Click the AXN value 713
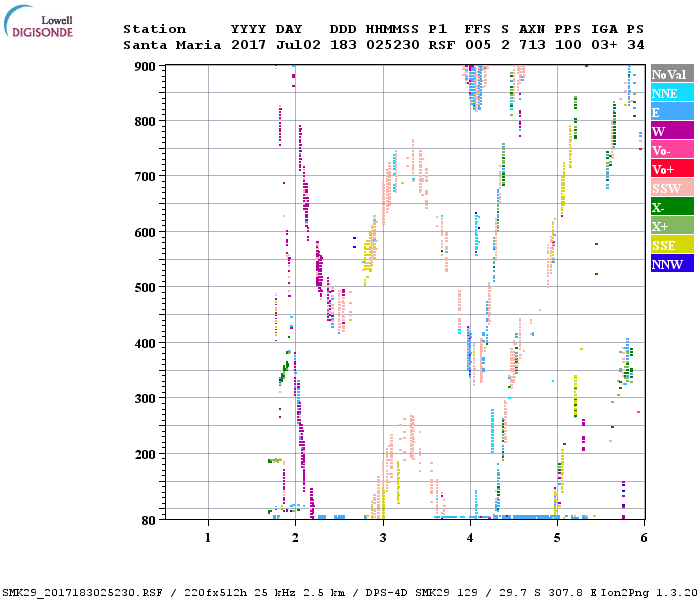 point(532,45)
